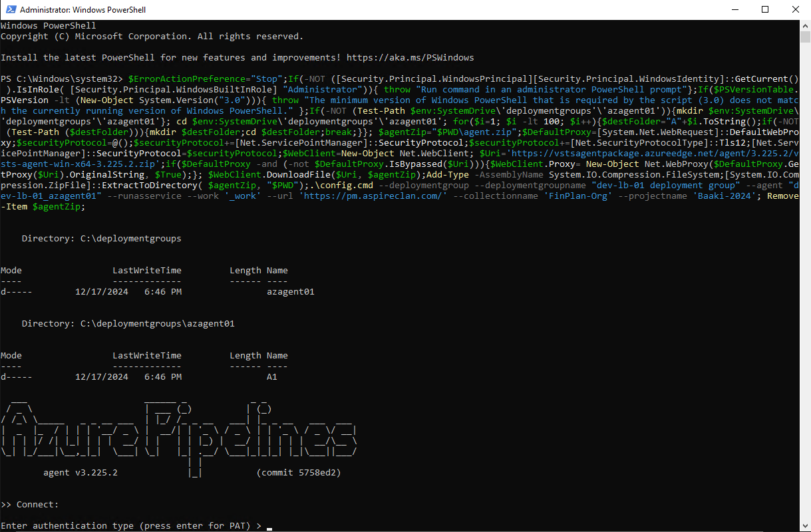Click the vertical scrollbar thumb

(x=805, y=37)
